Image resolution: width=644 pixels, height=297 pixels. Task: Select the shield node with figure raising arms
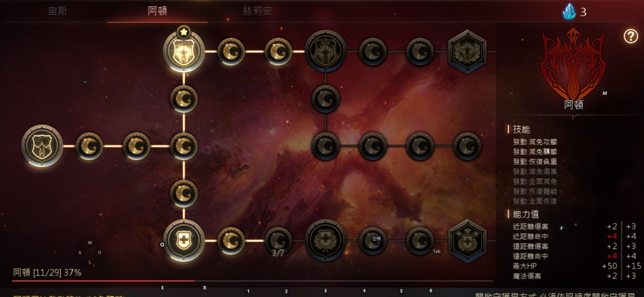[42, 146]
